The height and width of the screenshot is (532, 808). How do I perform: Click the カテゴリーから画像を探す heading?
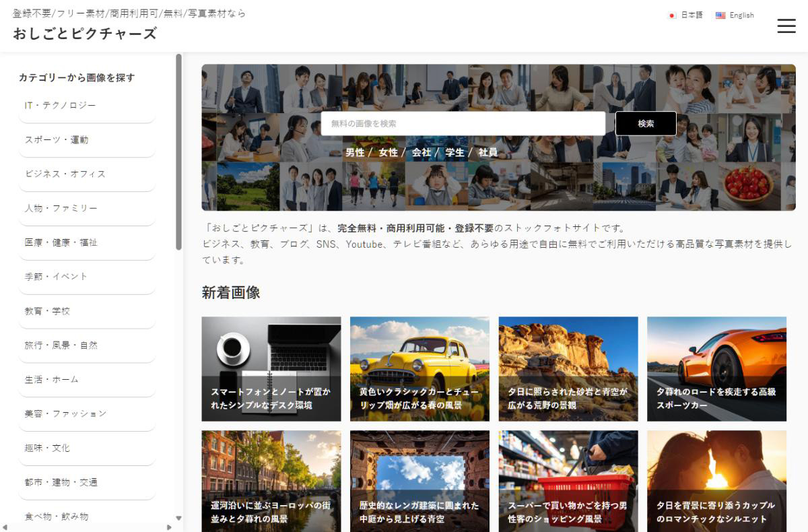tap(77, 77)
